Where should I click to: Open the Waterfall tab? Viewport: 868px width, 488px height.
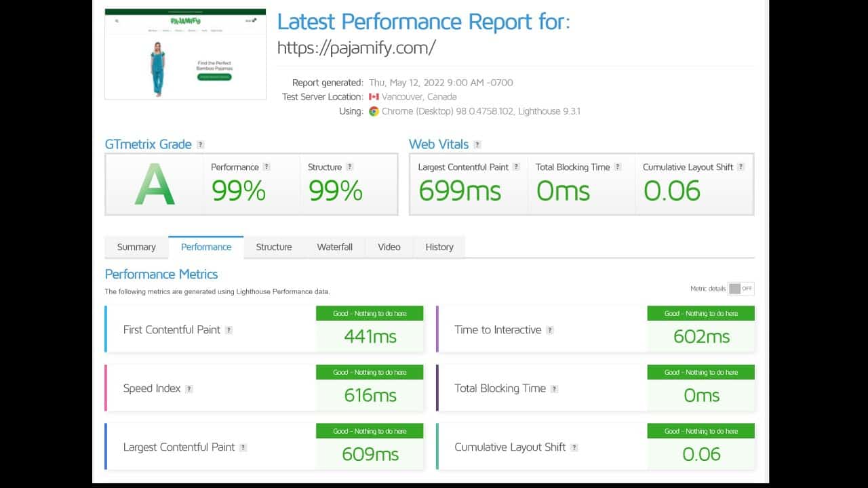click(335, 247)
